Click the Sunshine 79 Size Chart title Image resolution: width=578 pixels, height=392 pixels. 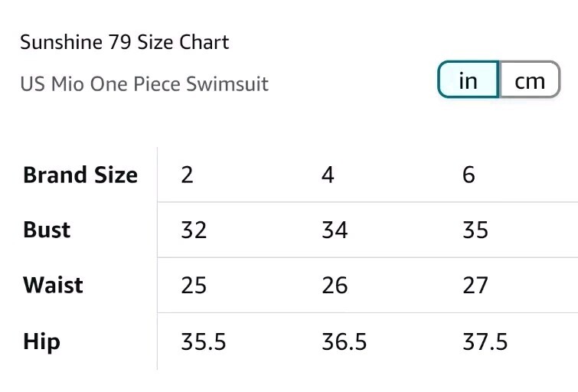tap(125, 42)
